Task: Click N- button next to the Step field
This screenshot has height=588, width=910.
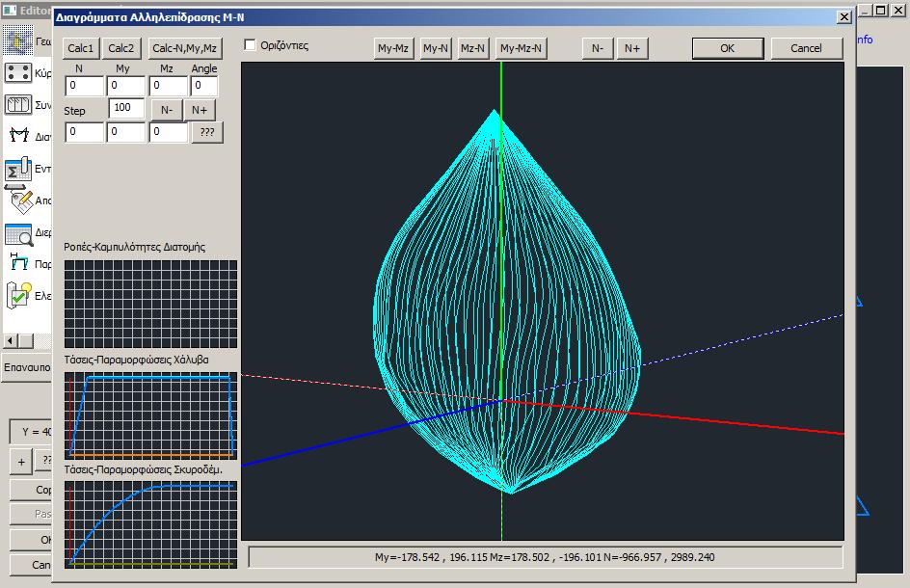Action: click(x=167, y=110)
